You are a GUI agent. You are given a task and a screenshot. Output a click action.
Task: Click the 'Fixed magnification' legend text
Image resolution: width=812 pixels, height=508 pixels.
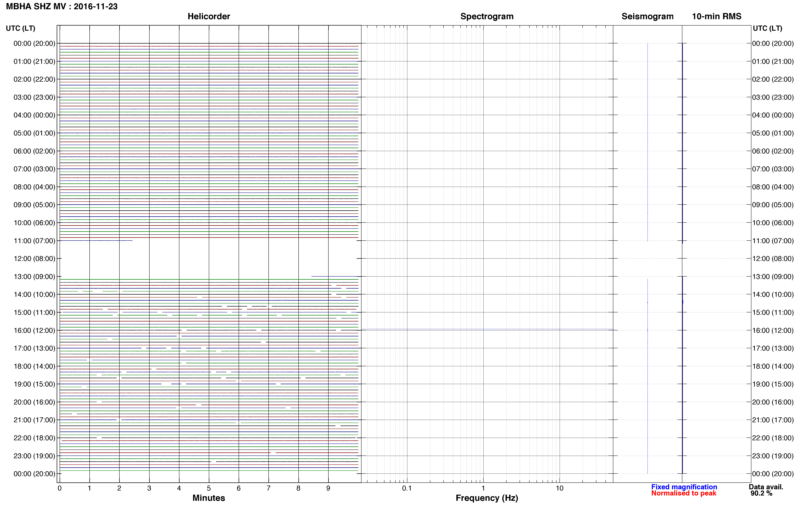(x=684, y=487)
